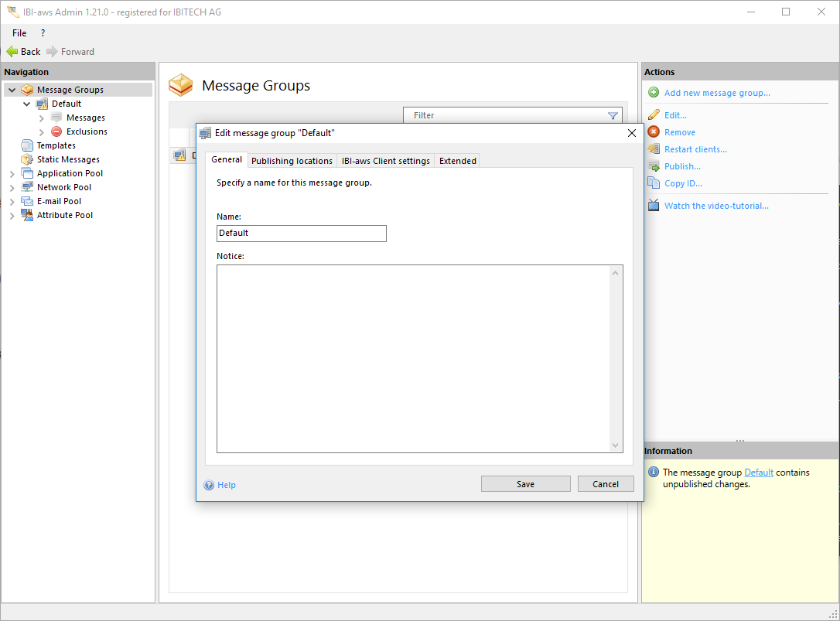Click into the Name input field

point(301,234)
